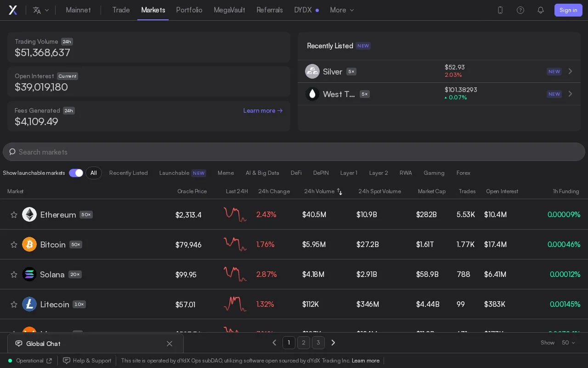Open Silver market via chevron
The width and height of the screenshot is (588, 368).
coord(570,71)
